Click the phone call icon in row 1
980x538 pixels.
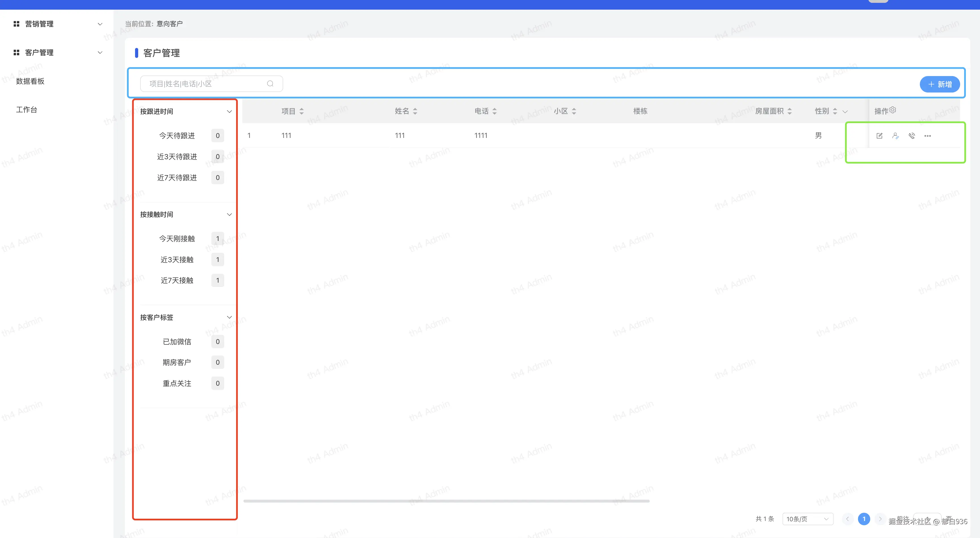coord(912,136)
